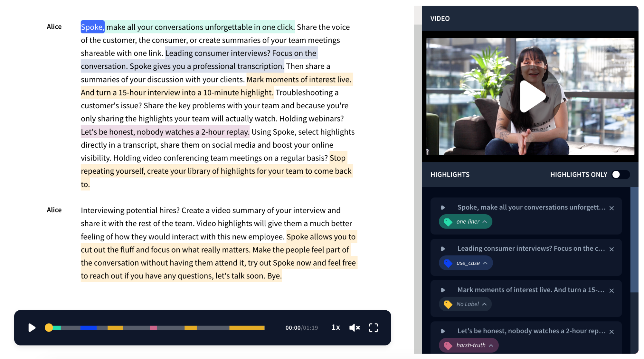Image resolution: width=644 pixels, height=359 pixels.
Task: Click the yellow playhead on the timeline
Action: click(x=49, y=328)
